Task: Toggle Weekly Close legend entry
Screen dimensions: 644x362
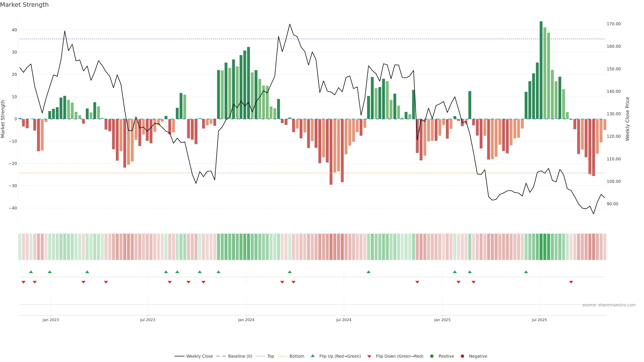Action: point(199,356)
